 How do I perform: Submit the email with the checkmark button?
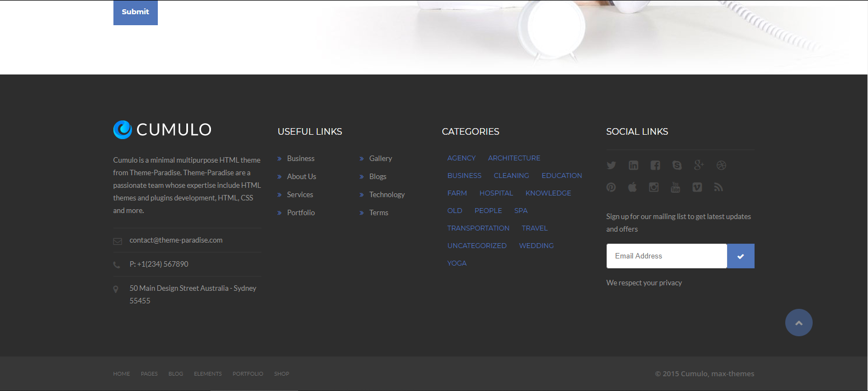[740, 256]
